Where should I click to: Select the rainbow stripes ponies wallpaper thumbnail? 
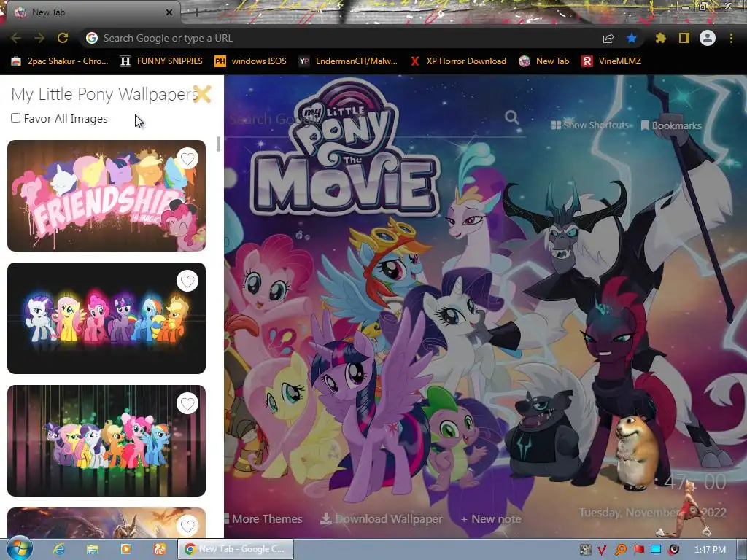click(x=107, y=440)
